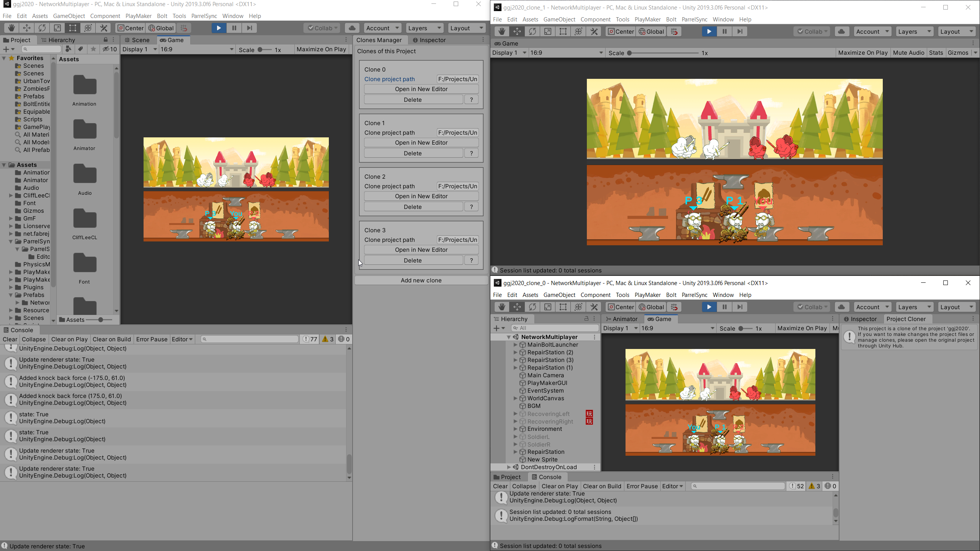This screenshot has width=980, height=551.
Task: Select the Rotate tool in main editor toolbar
Action: click(42, 28)
